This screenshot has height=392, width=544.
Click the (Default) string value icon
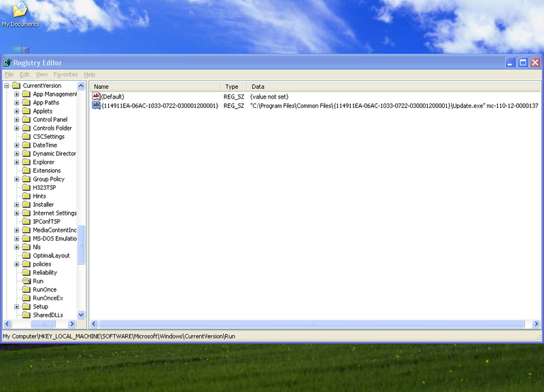pos(96,96)
